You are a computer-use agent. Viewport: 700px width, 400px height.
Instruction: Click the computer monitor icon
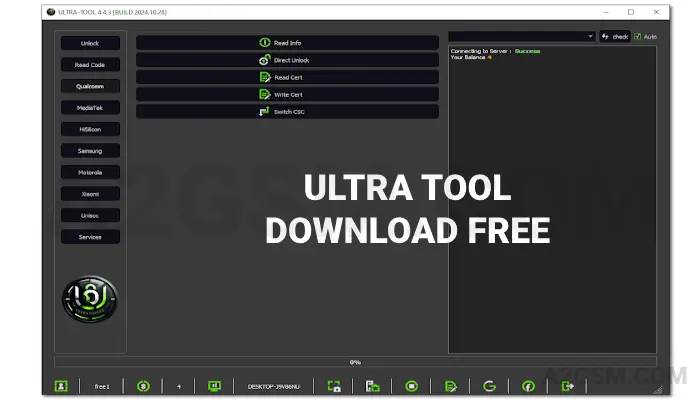(214, 386)
